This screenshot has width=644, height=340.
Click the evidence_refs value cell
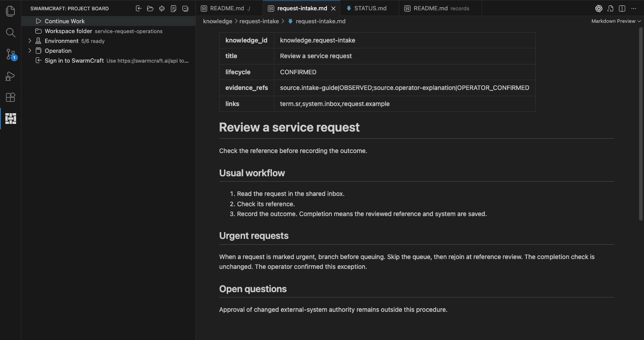pyautogui.click(x=404, y=88)
